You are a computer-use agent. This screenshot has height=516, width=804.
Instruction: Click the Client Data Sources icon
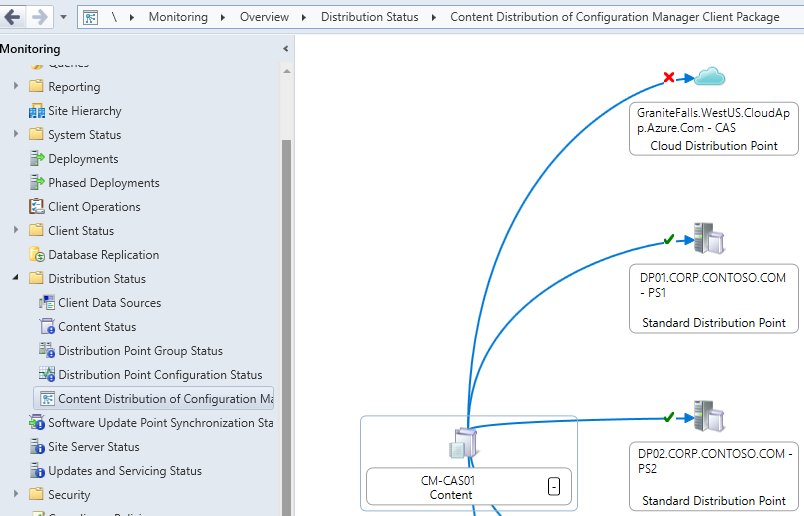tap(47, 303)
